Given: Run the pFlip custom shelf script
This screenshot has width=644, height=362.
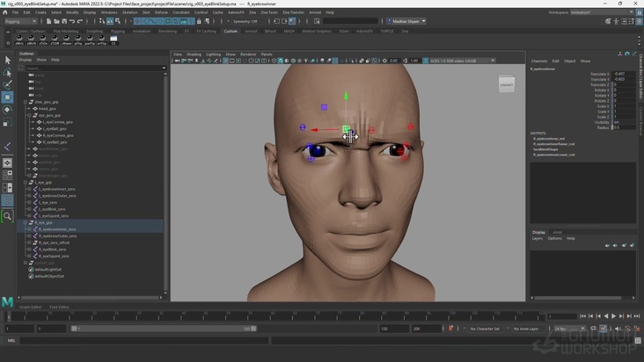Looking at the screenshot, I should click(78, 40).
